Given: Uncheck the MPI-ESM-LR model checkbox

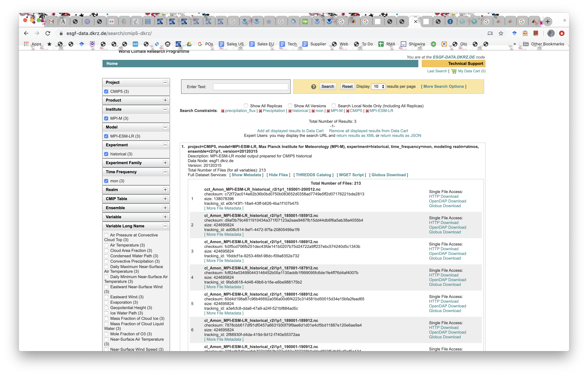Looking at the screenshot, I should click(106, 136).
